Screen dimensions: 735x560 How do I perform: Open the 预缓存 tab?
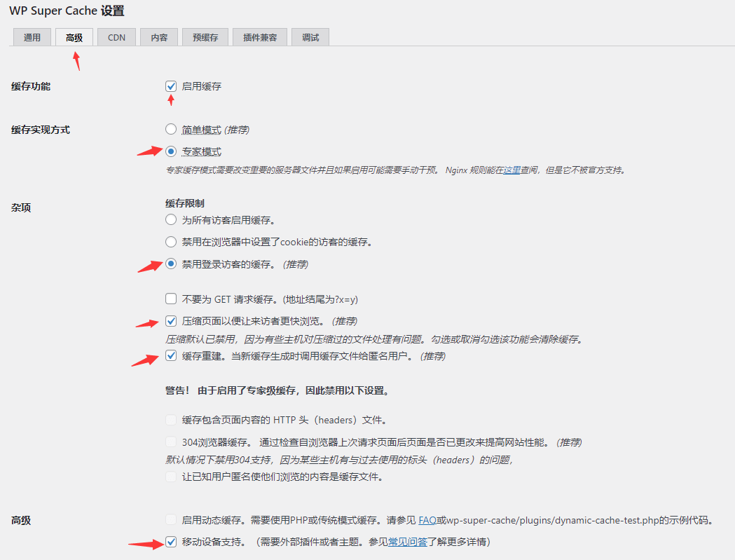(x=205, y=38)
